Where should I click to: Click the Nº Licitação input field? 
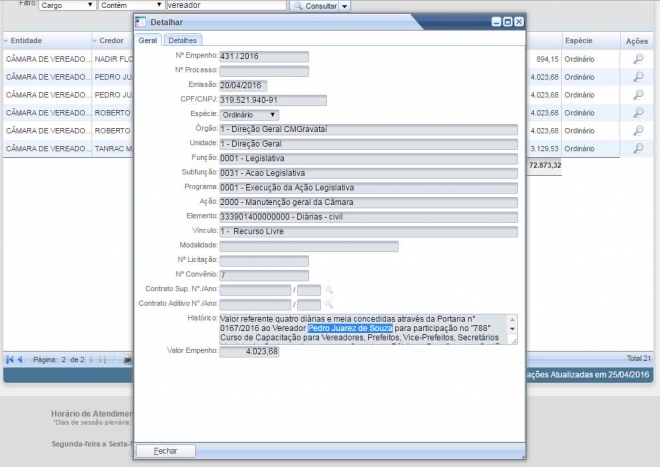pos(264,261)
